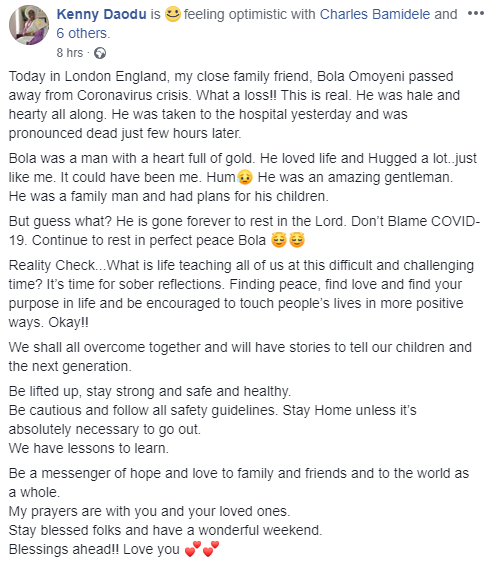Click the last two-hearts emoji at post end
This screenshot has height=564, width=489.
210,549
